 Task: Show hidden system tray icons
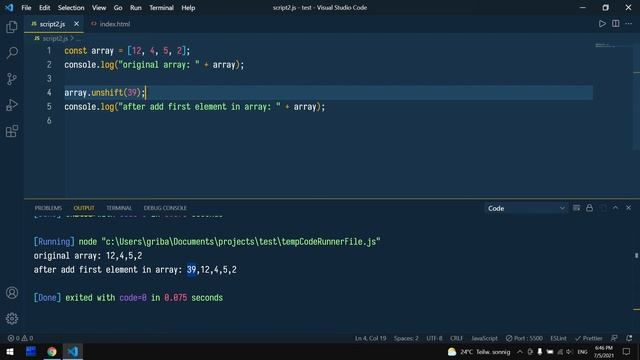click(520, 352)
